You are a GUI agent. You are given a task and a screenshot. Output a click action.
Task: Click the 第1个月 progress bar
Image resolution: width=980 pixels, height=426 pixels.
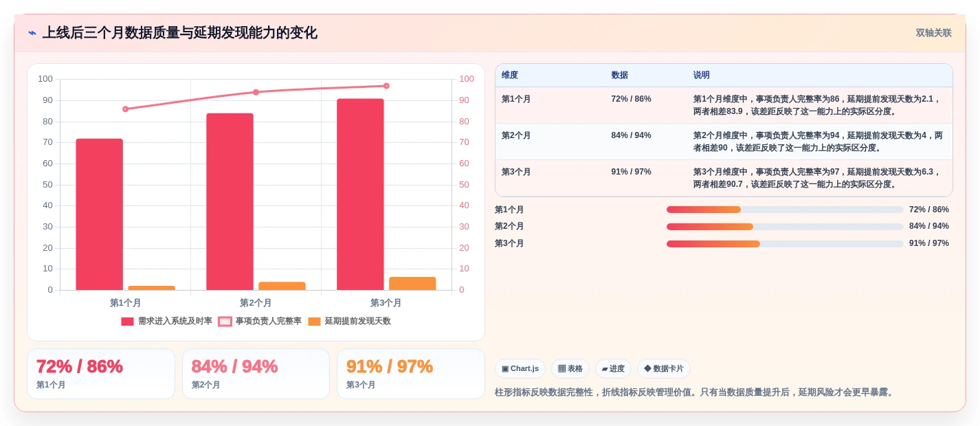[785, 210]
